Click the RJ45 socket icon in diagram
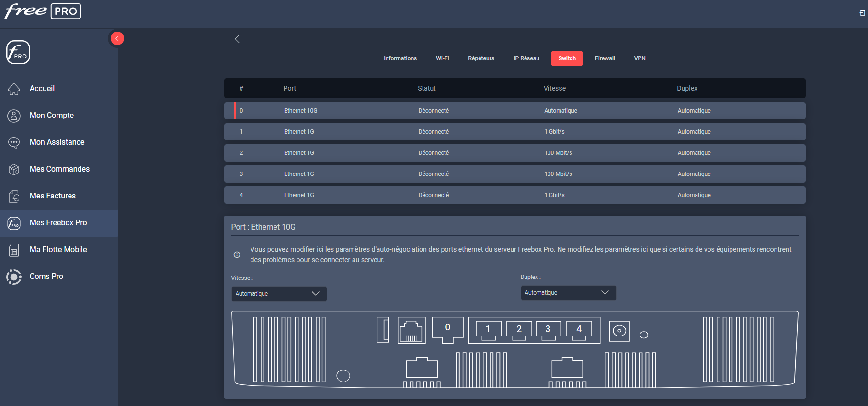The width and height of the screenshot is (868, 406). click(x=411, y=330)
